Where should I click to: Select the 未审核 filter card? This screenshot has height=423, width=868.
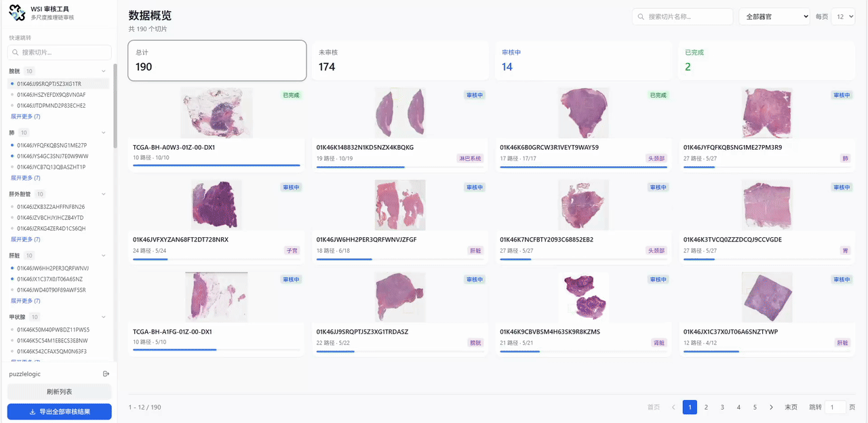[399, 60]
